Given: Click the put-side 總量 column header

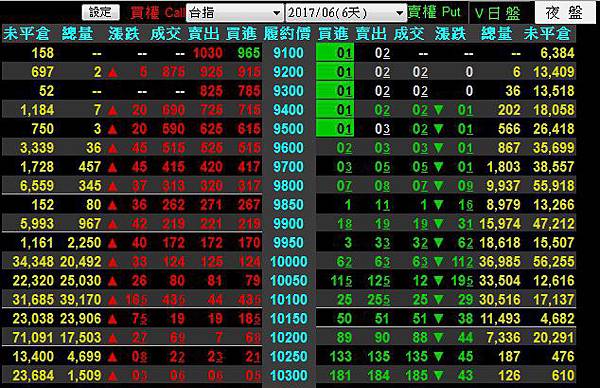Looking at the screenshot, I should pyautogui.click(x=497, y=34).
